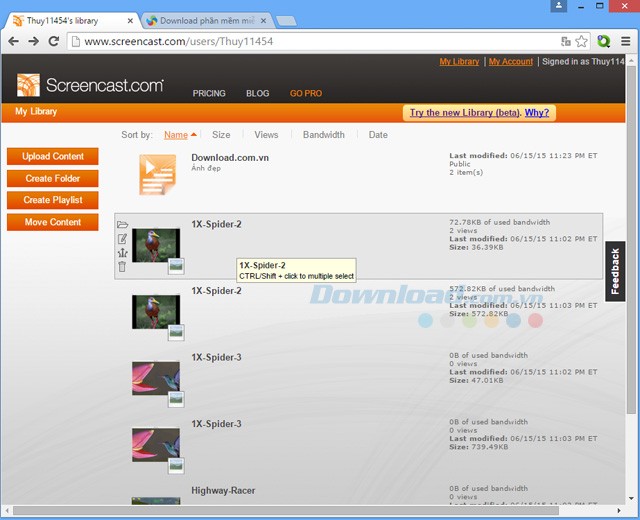Image resolution: width=640 pixels, height=520 pixels.
Task: Click the title of the 739.49KB 1X-Spider-3
Action: pos(216,424)
